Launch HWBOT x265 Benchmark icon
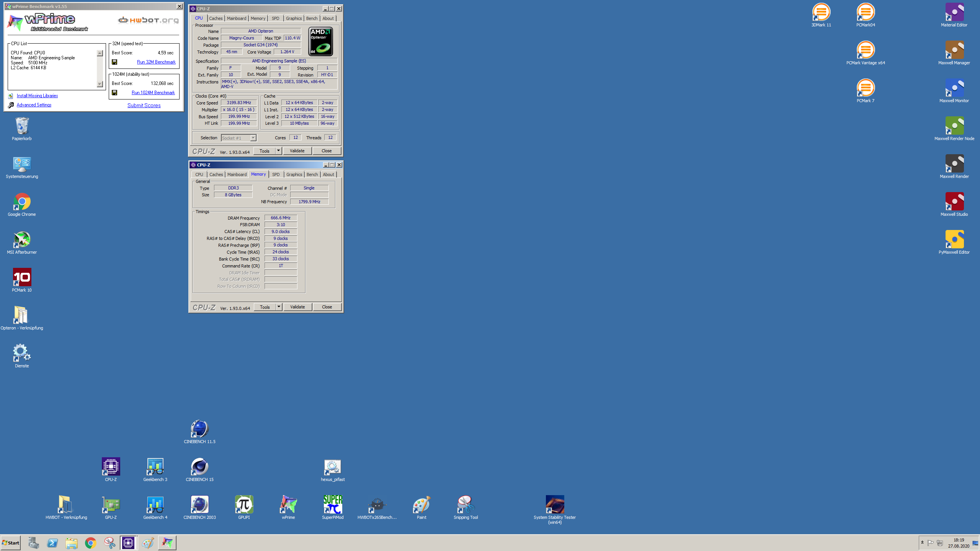The height and width of the screenshot is (551, 980). coord(377,508)
